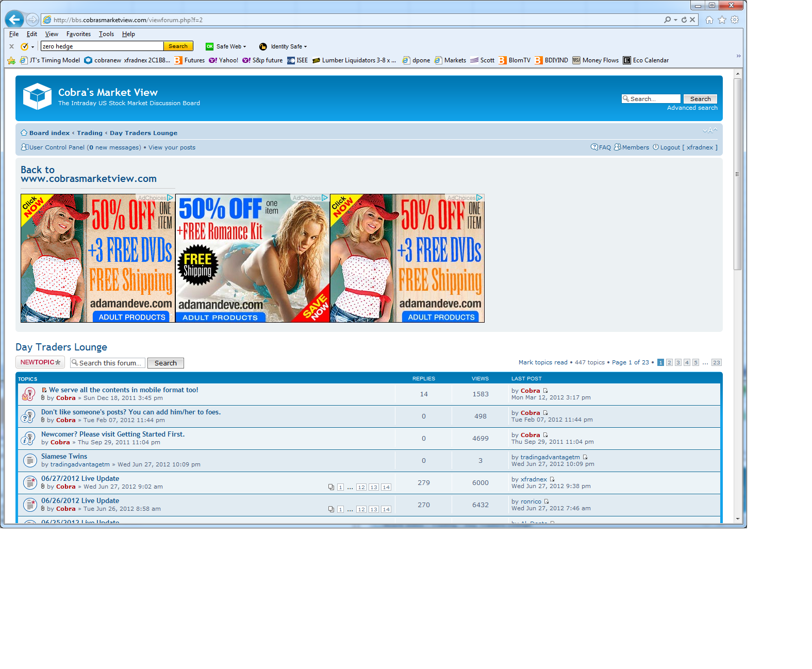This screenshot has height=669, width=812.
Task: Open the Tools menu
Action: click(106, 34)
